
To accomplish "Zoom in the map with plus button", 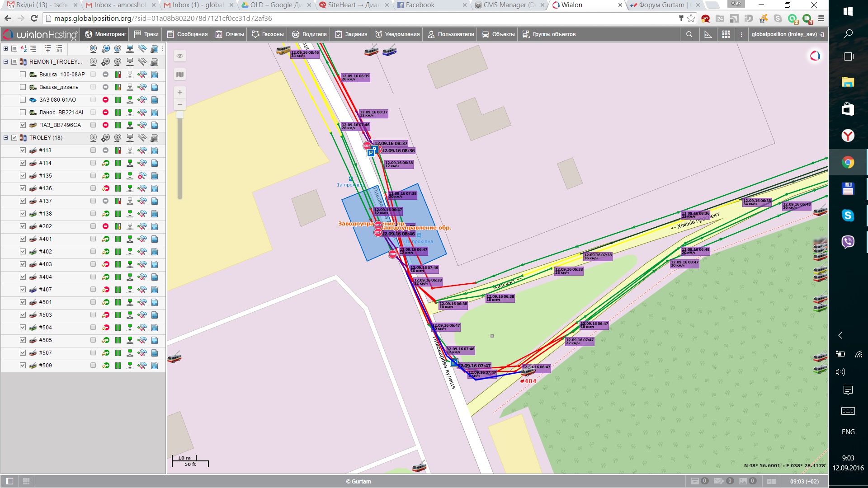I will coord(180,92).
